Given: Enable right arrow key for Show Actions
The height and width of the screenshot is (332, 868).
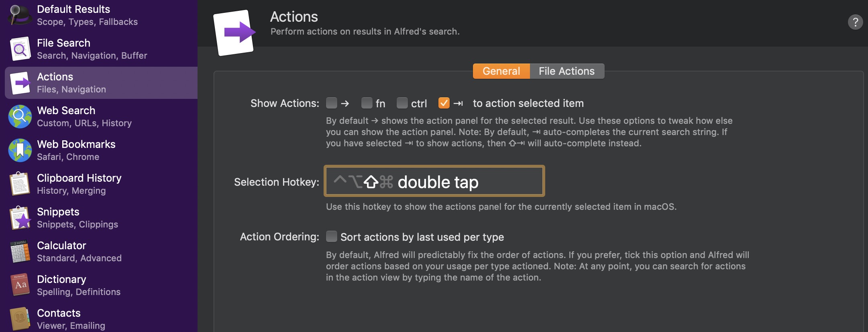Looking at the screenshot, I should [x=332, y=103].
